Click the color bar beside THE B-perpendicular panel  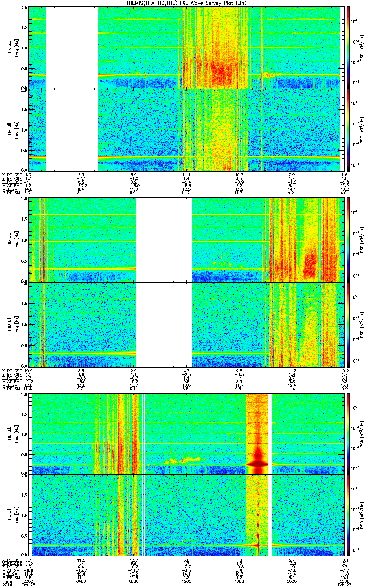349,433
